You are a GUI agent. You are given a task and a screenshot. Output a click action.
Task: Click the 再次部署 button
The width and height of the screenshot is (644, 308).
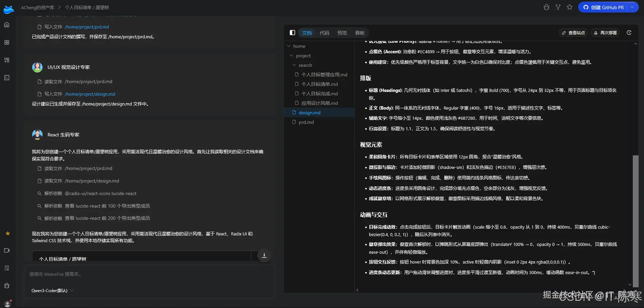[605, 33]
